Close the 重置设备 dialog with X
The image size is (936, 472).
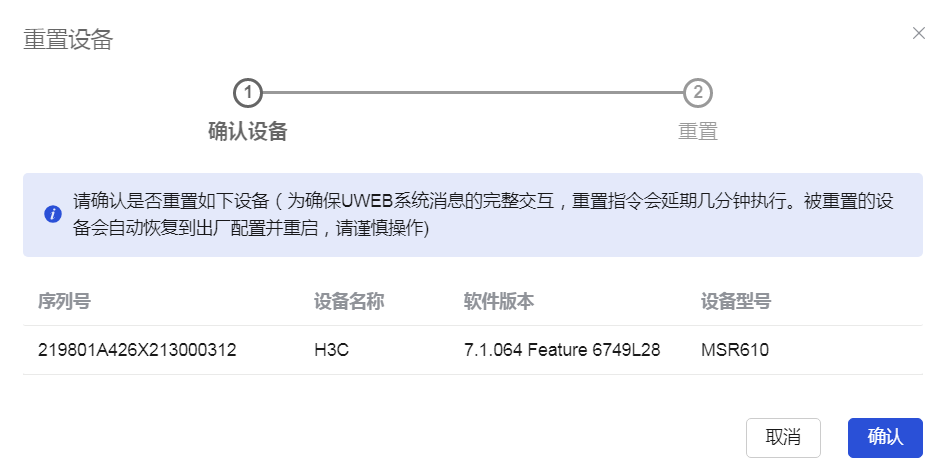coord(918,33)
